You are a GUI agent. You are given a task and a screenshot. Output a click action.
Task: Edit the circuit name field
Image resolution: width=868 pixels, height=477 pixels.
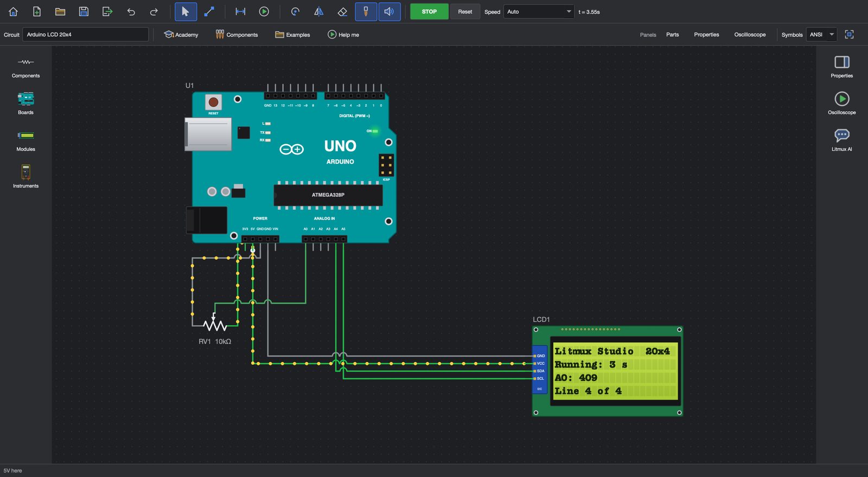(85, 34)
